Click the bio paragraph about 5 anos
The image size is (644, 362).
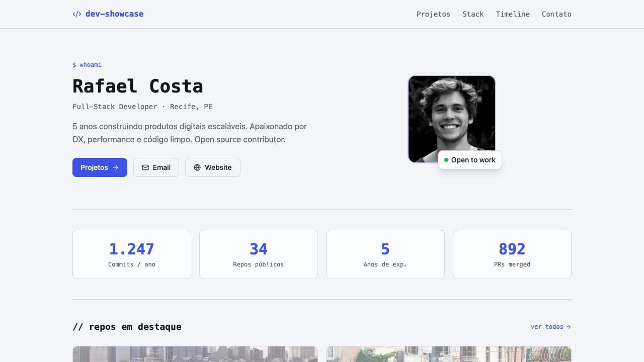pyautogui.click(x=190, y=133)
